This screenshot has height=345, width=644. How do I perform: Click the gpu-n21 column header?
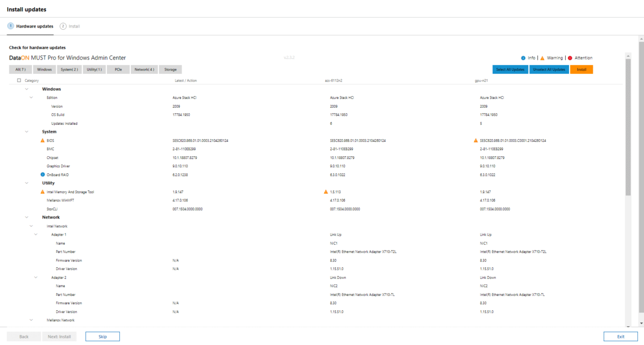click(482, 80)
